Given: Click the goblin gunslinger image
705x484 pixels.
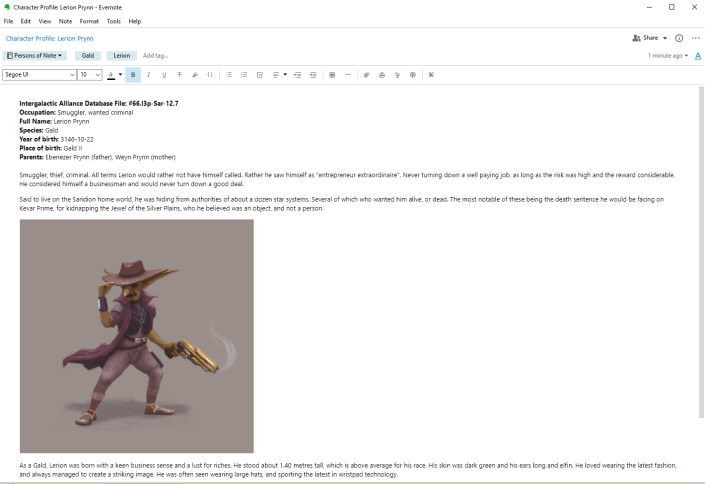Looking at the screenshot, I should pos(137,336).
